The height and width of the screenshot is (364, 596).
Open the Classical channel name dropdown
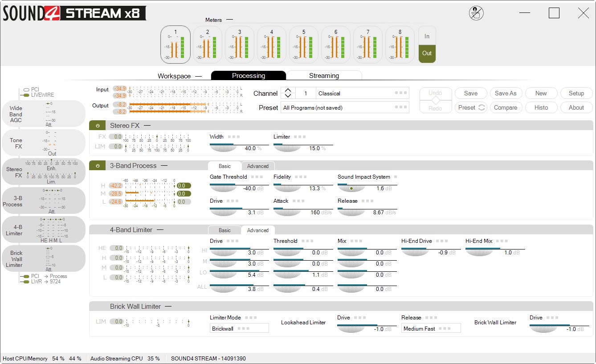coord(363,93)
